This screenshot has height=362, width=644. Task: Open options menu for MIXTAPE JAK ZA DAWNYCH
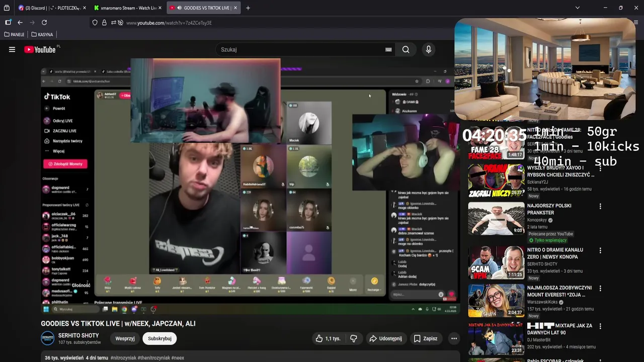(600, 326)
